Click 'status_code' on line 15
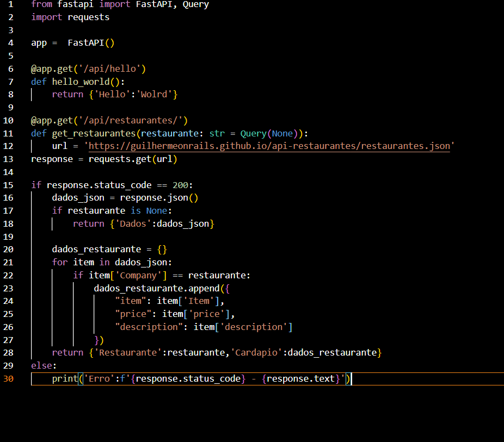Image resolution: width=504 pixels, height=442 pixels. 122,185
